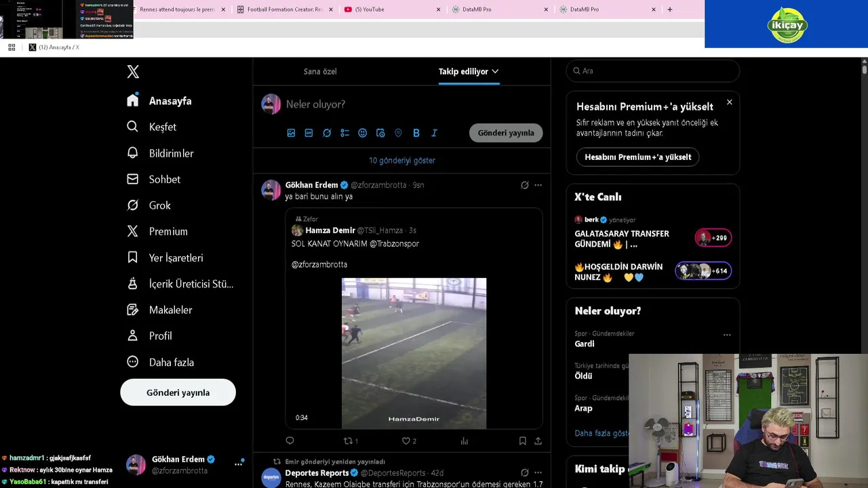Click composer Gönderi yayınla button
Screen dimensions: 868x488
coord(506,133)
